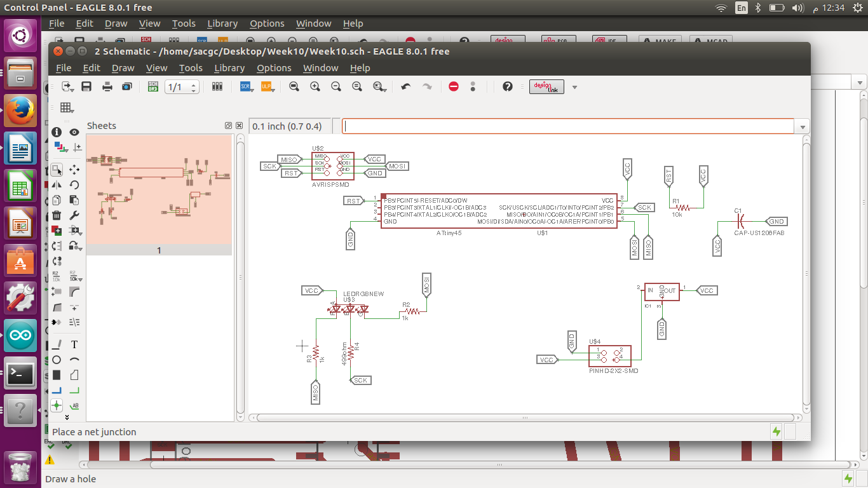Expand the command line history dropdown
The height and width of the screenshot is (488, 868).
(x=803, y=126)
